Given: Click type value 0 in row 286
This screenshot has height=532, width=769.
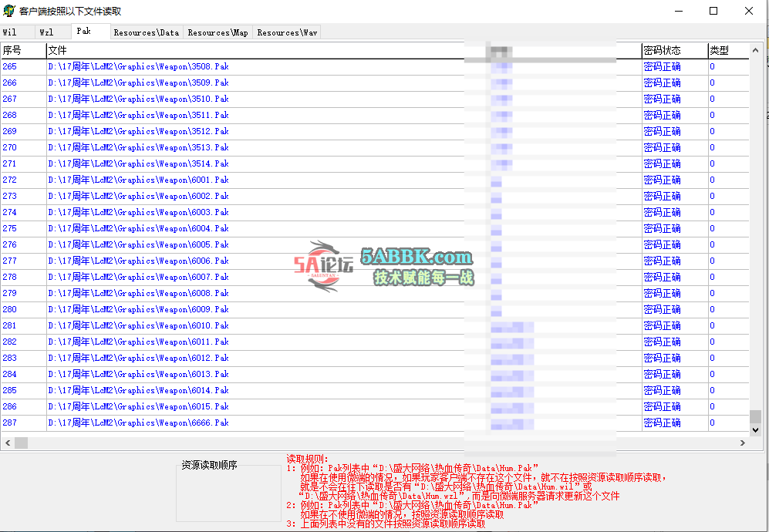Looking at the screenshot, I should (712, 406).
